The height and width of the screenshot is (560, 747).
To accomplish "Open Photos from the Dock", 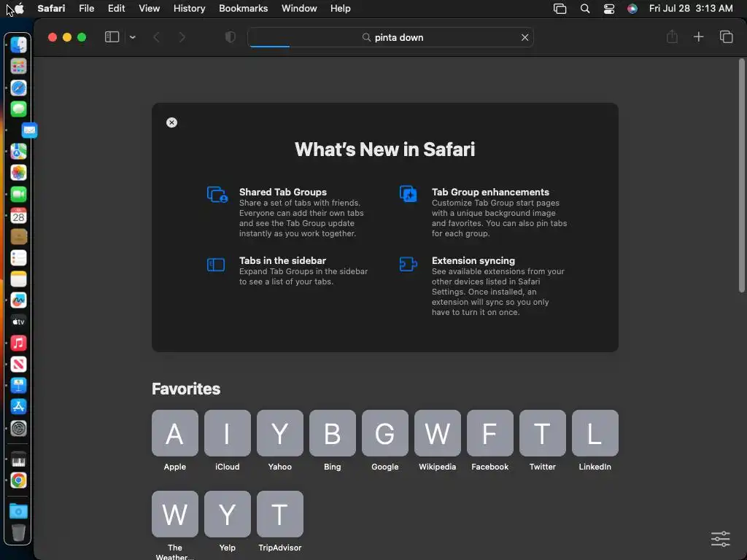I will tap(18, 172).
